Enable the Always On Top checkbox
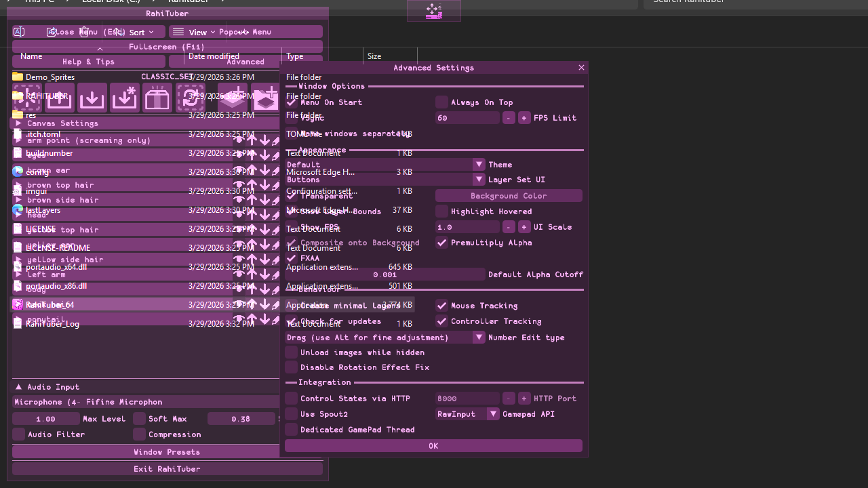Image resolution: width=868 pixels, height=488 pixels. click(x=441, y=102)
